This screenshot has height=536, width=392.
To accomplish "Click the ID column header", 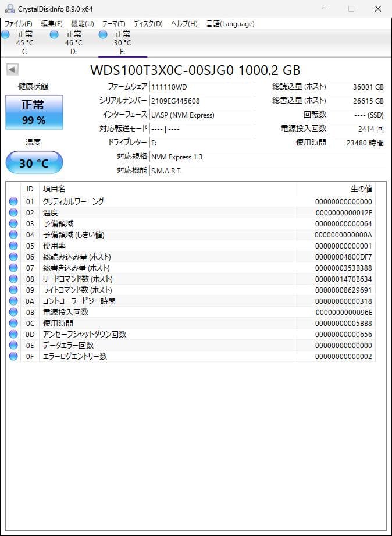I will 30,189.
